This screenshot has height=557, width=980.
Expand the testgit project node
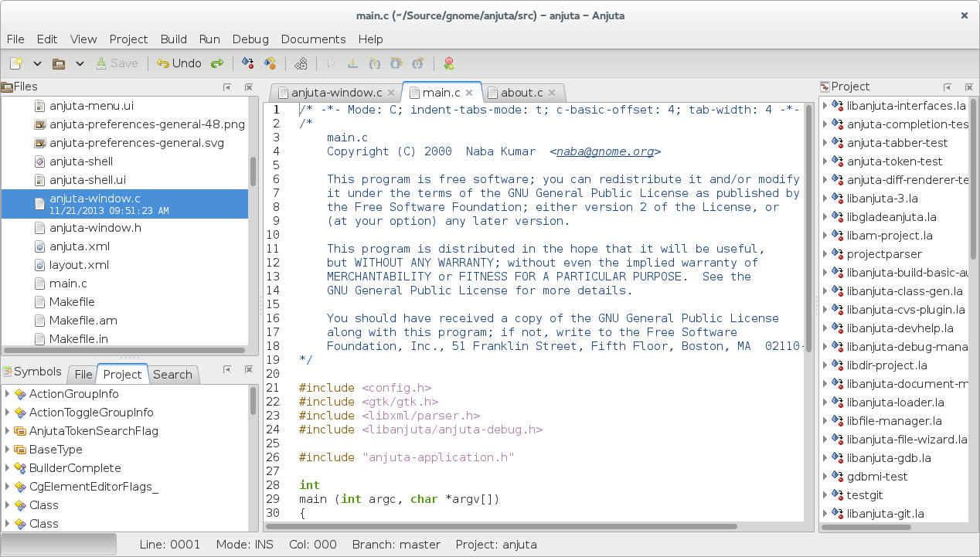point(825,495)
